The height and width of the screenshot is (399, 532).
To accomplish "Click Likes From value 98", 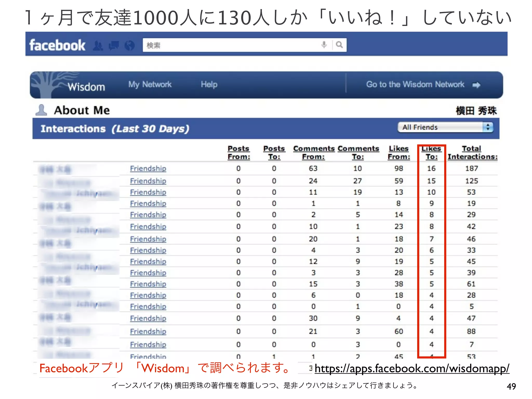I will tap(399, 169).
